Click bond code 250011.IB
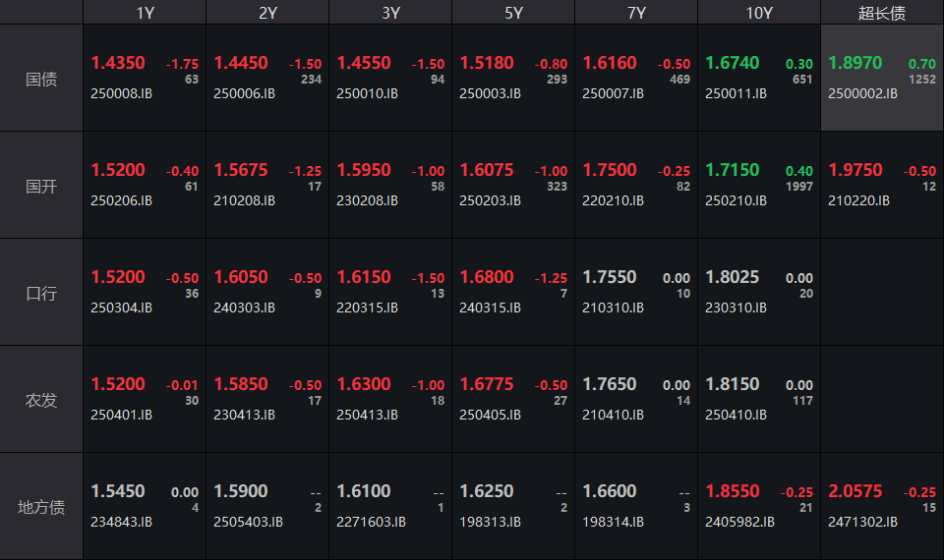The width and height of the screenshot is (944, 560). [736, 94]
